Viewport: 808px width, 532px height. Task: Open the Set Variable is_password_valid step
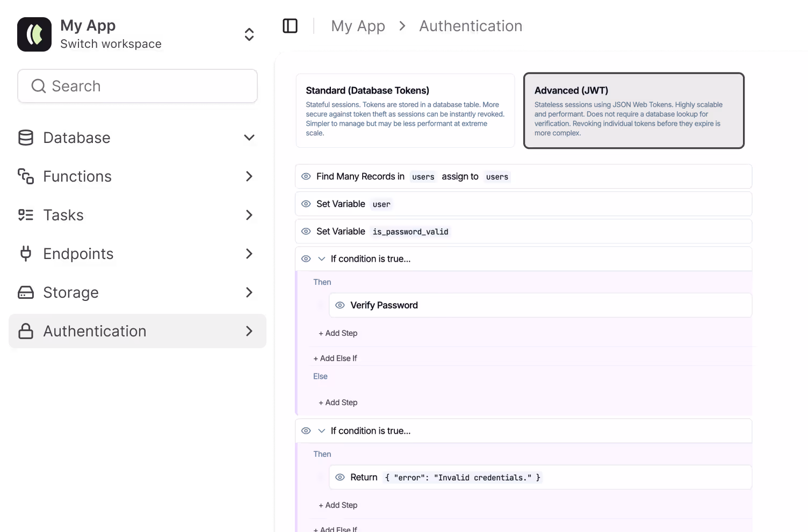524,231
